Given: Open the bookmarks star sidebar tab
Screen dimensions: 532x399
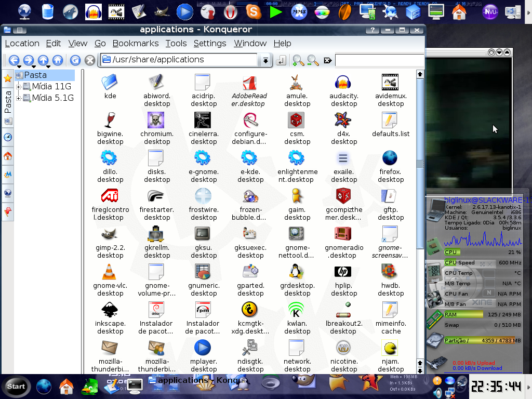Looking at the screenshot, I should (x=8, y=79).
